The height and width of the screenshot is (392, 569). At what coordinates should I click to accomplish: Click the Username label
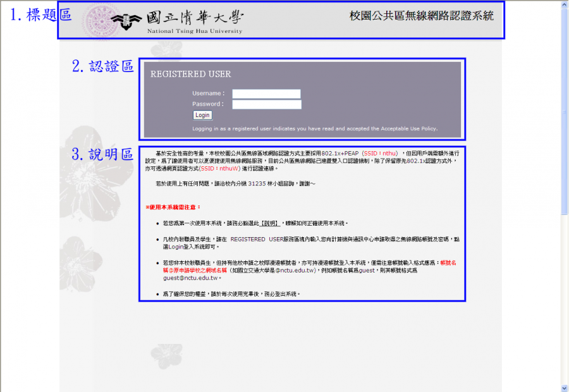[x=208, y=94]
